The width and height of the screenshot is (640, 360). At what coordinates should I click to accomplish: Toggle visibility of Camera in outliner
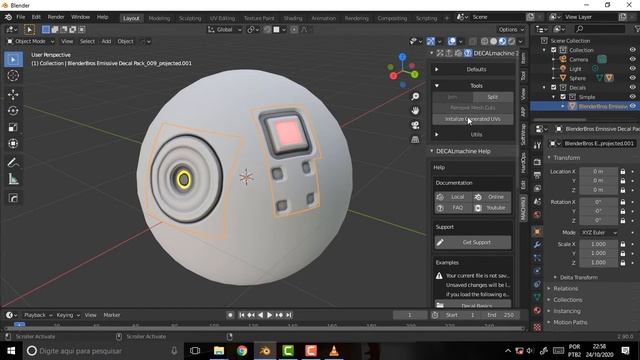(x=632, y=59)
